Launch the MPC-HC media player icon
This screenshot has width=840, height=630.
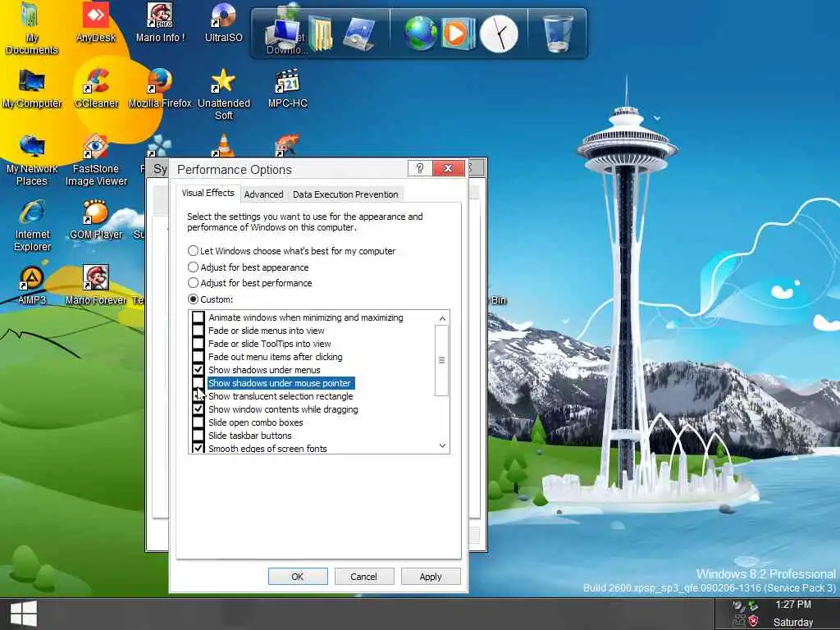pyautogui.click(x=288, y=89)
